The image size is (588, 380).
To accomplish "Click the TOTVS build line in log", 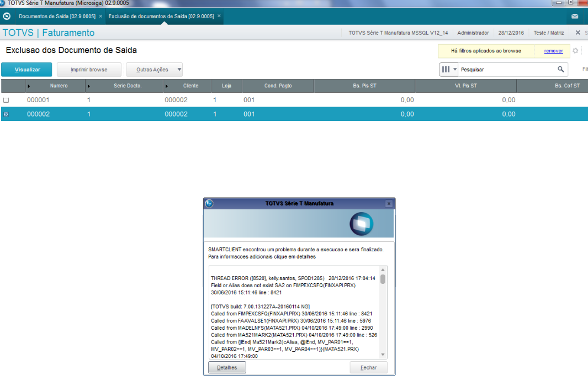I will click(x=260, y=307).
